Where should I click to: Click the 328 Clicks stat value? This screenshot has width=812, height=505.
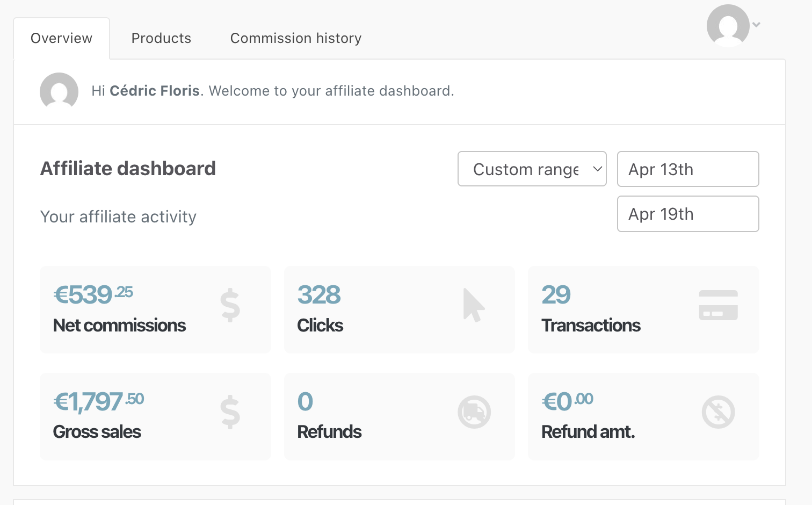319,294
